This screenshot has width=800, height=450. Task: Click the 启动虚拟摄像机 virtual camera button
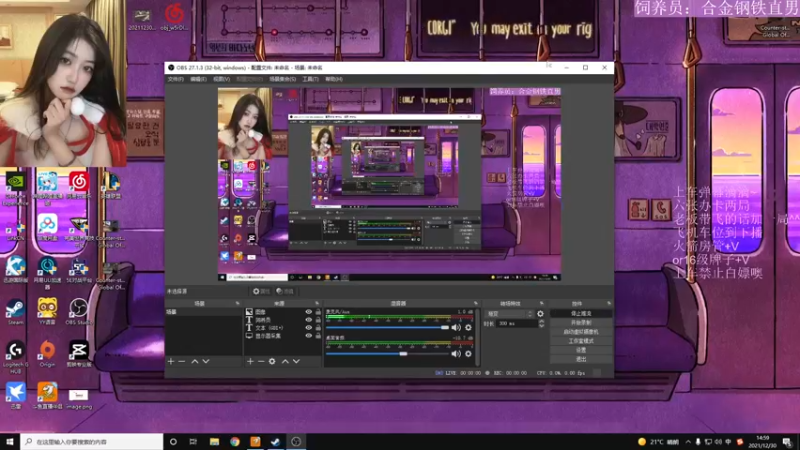[581, 332]
